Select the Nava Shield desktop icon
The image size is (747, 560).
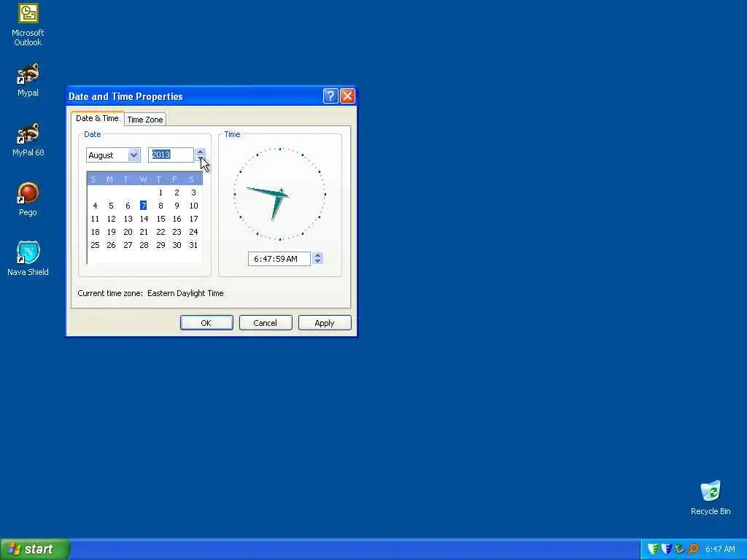pyautogui.click(x=28, y=259)
